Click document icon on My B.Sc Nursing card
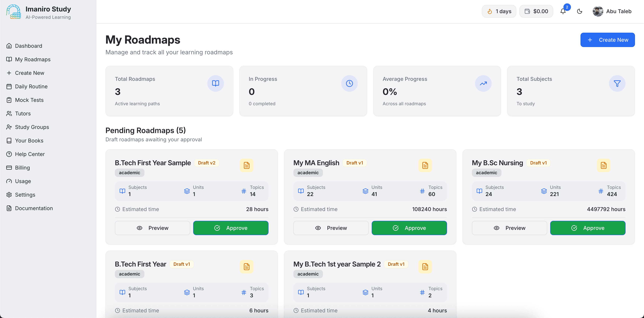The height and width of the screenshot is (318, 644). coord(604,165)
